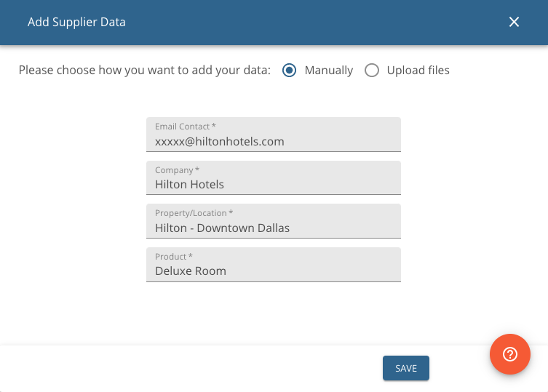The height and width of the screenshot is (392, 548).
Task: Save the supplier data
Action: 406,368
